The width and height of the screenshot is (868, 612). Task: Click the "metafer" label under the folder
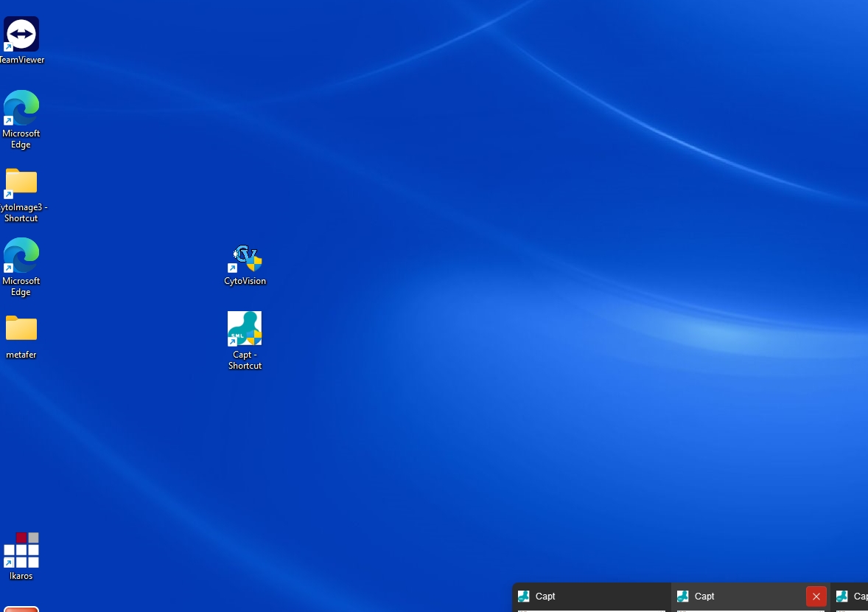tap(21, 355)
